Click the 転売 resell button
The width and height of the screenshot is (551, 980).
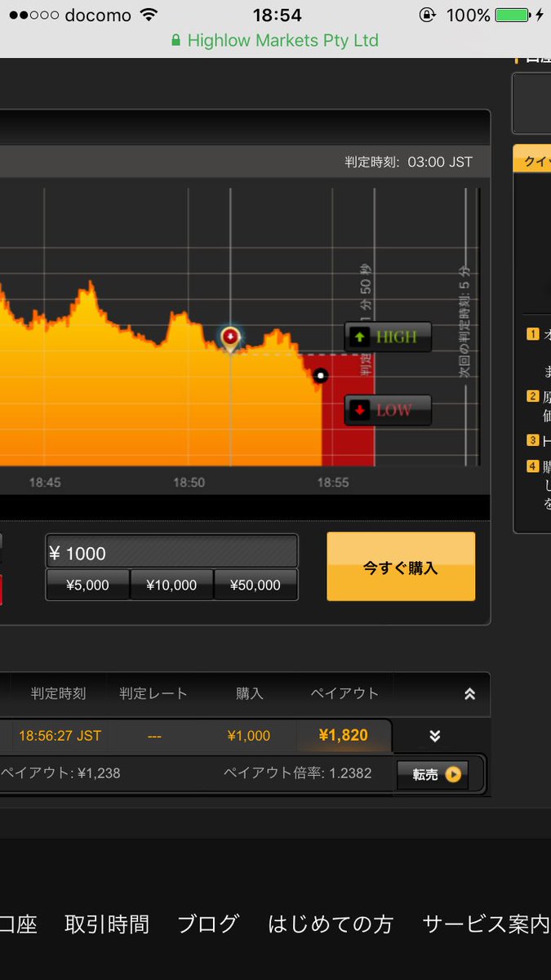coord(433,774)
